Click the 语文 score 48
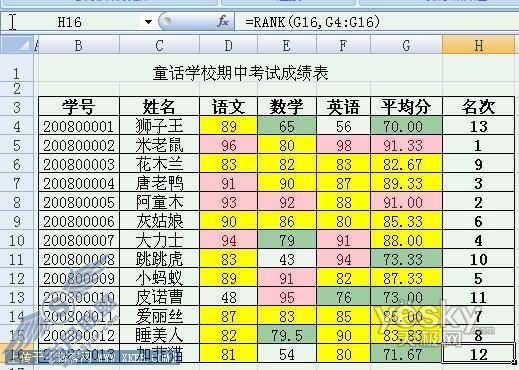 (228, 297)
